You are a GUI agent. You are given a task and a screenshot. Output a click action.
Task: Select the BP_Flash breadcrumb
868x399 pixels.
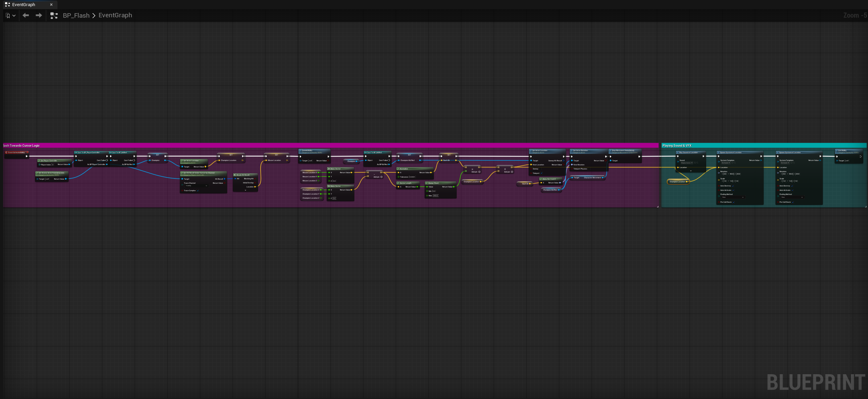[x=76, y=15]
